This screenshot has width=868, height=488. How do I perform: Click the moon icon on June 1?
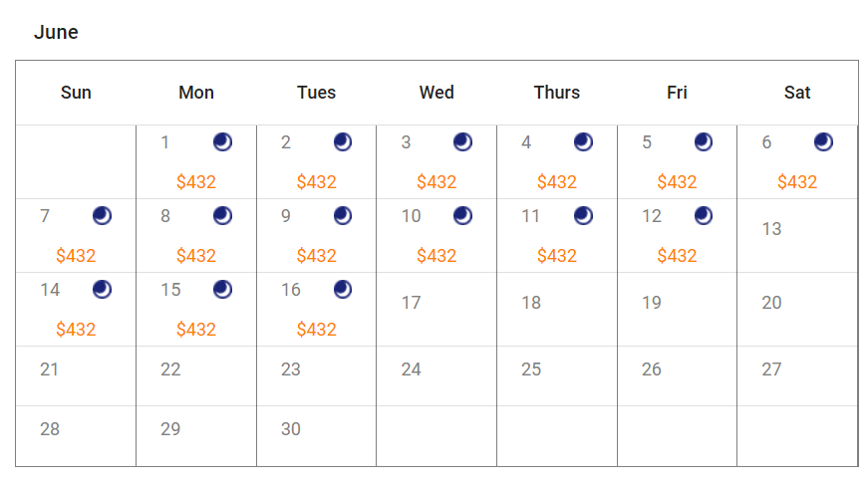222,142
